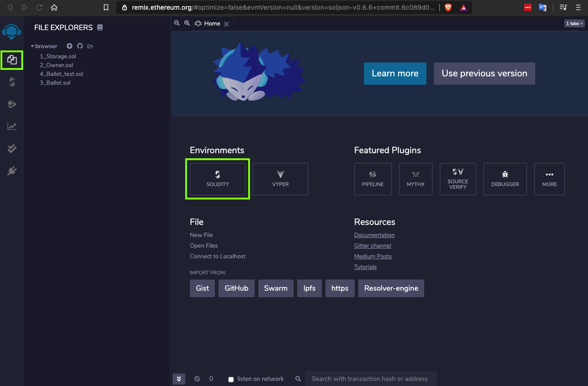
Task: Focus the transaction hash search field
Action: 371,379
